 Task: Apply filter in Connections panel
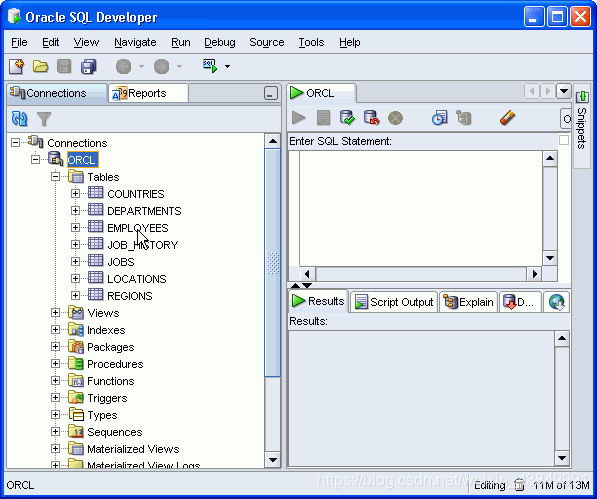44,119
